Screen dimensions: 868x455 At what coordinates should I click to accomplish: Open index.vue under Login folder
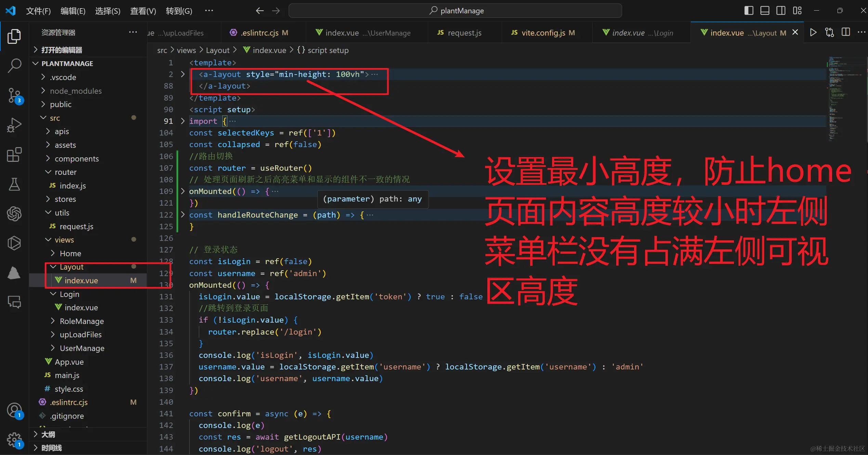pos(88,308)
